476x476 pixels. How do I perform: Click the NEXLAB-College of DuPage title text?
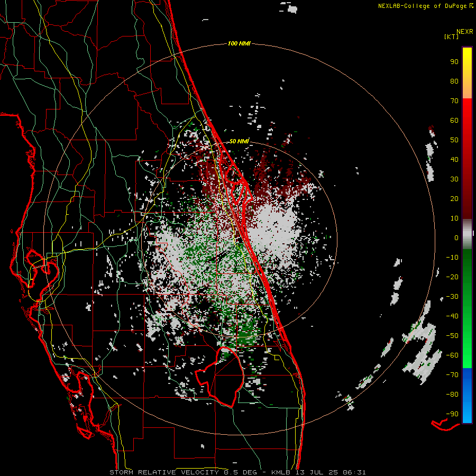422,6
